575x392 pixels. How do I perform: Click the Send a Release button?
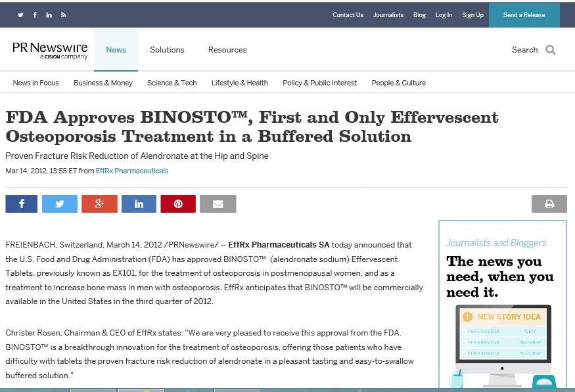click(x=524, y=15)
